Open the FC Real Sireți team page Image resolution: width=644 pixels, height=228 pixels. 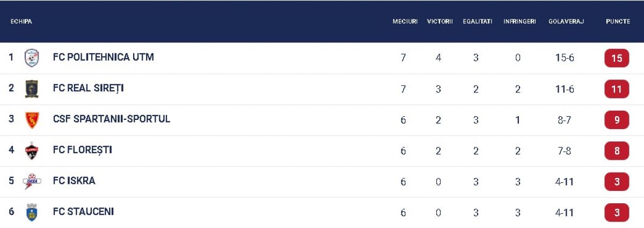[x=88, y=88]
